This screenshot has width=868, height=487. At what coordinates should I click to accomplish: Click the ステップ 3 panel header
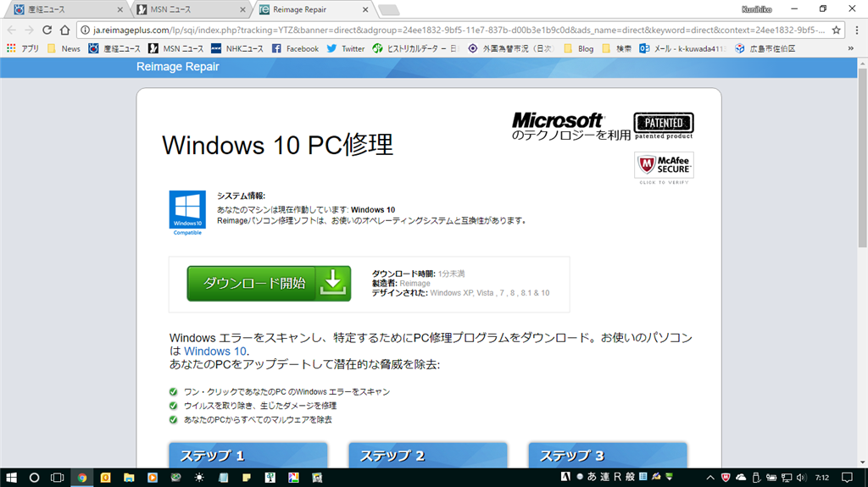point(608,456)
